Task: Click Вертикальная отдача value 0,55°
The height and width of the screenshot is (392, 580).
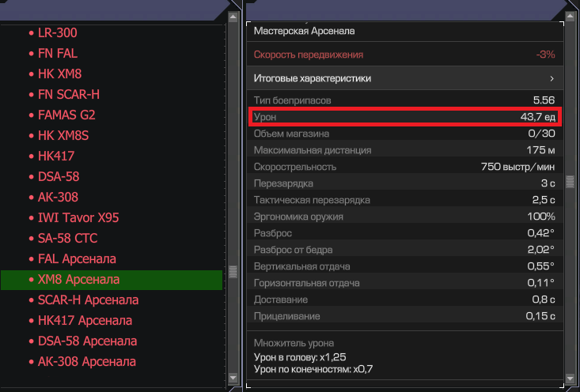Action: 540,266
